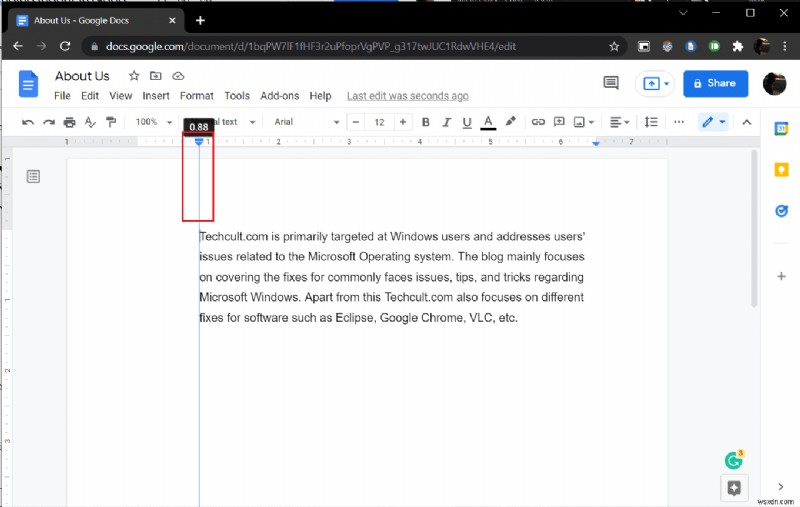Expand the 100% zoom dropdown
The width and height of the screenshot is (800, 507).
point(154,122)
